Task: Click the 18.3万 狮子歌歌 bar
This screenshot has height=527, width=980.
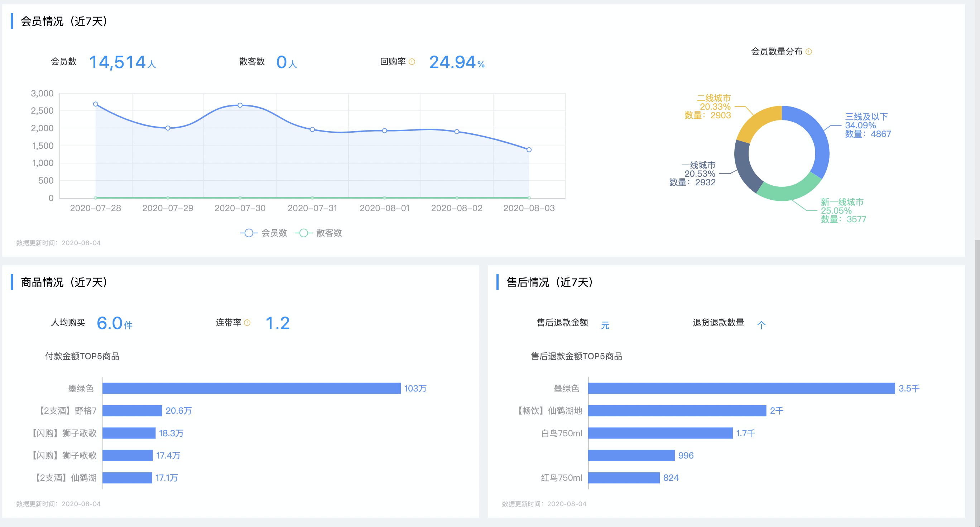Action: (x=129, y=433)
